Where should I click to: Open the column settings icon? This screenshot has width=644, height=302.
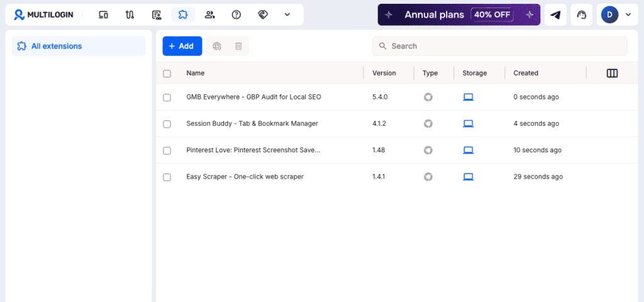click(612, 73)
